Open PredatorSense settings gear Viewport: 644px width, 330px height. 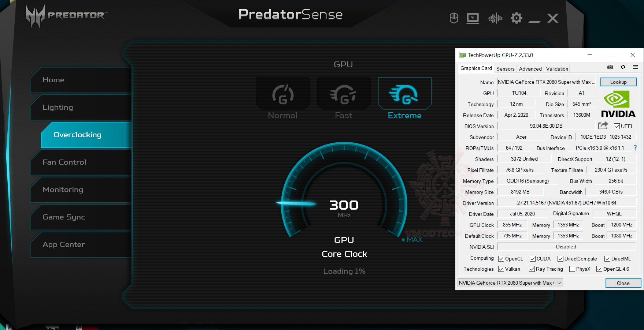[x=517, y=18]
